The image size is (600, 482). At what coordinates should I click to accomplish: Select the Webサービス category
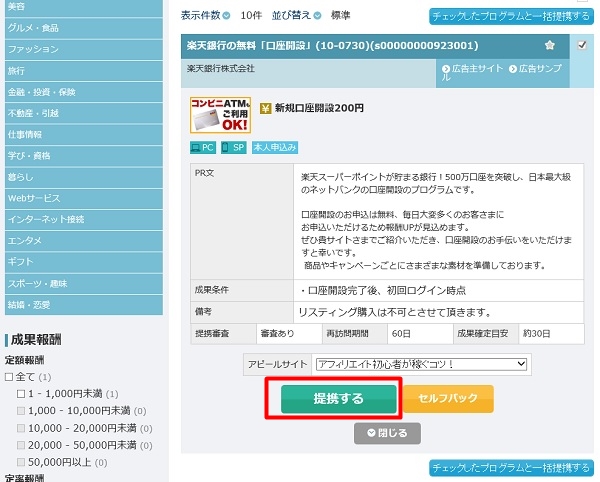pos(84,198)
